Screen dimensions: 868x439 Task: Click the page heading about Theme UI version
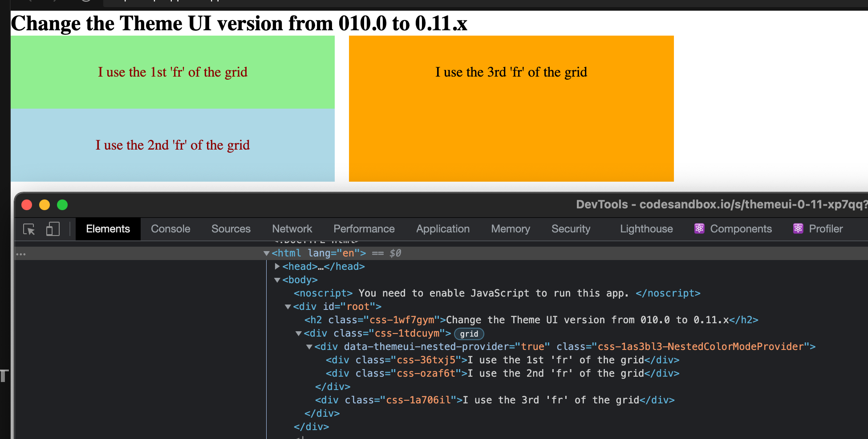[x=239, y=23]
